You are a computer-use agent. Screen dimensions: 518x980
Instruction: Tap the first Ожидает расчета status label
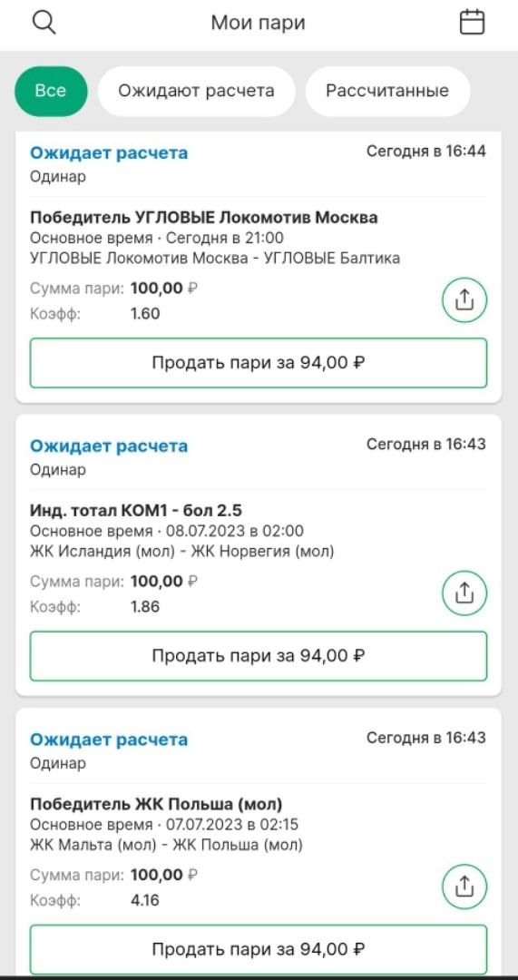click(109, 152)
